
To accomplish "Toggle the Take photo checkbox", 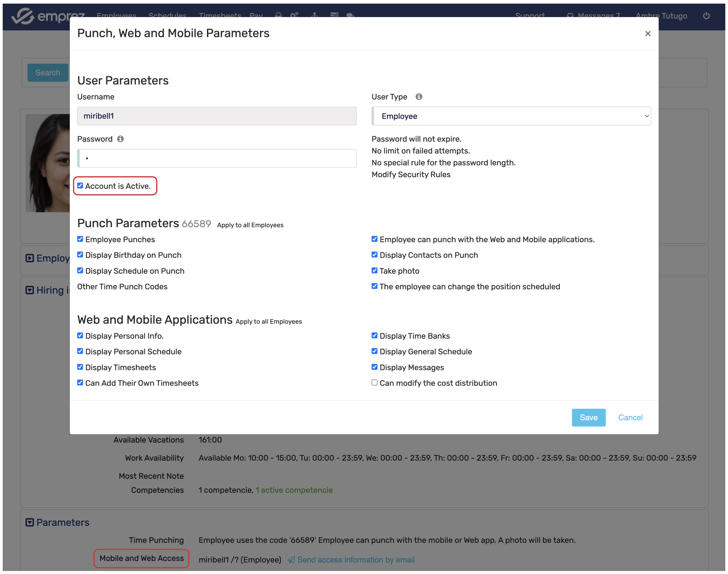I will pos(375,271).
